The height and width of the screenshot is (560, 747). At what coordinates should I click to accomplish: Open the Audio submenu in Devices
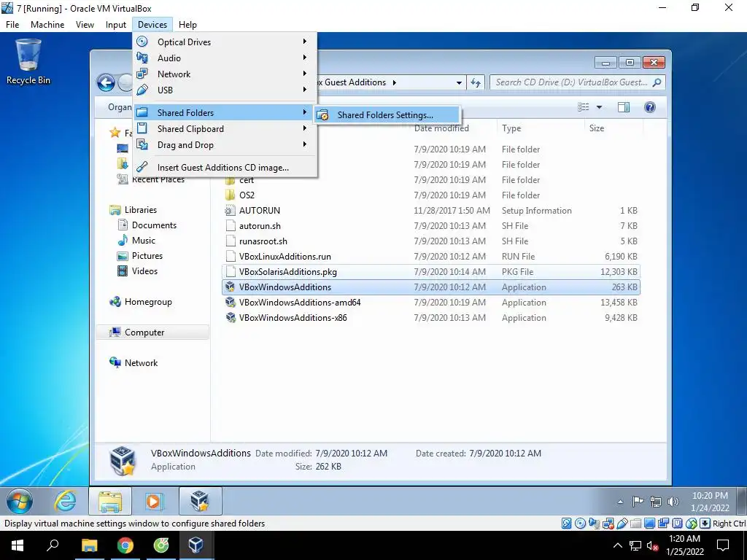tap(225, 58)
